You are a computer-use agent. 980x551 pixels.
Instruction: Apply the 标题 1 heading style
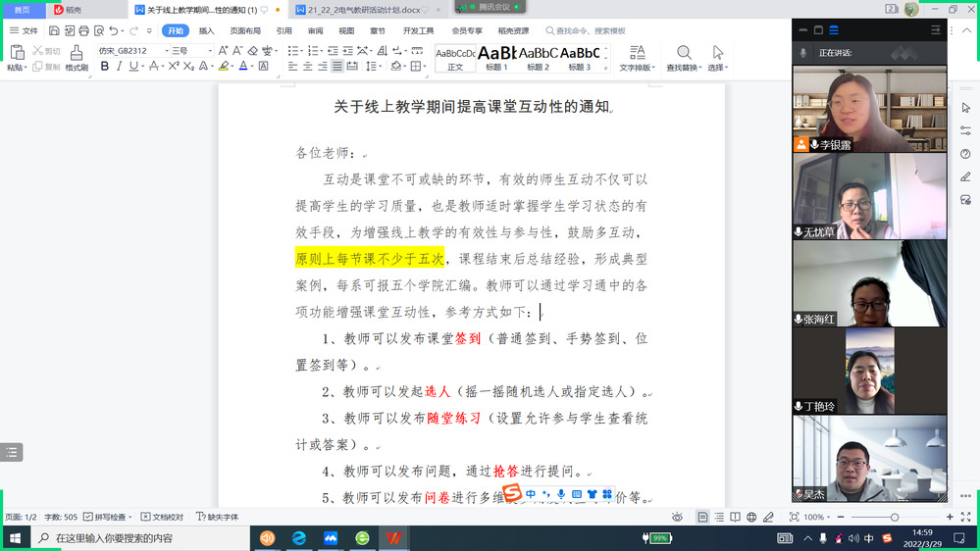click(x=496, y=57)
